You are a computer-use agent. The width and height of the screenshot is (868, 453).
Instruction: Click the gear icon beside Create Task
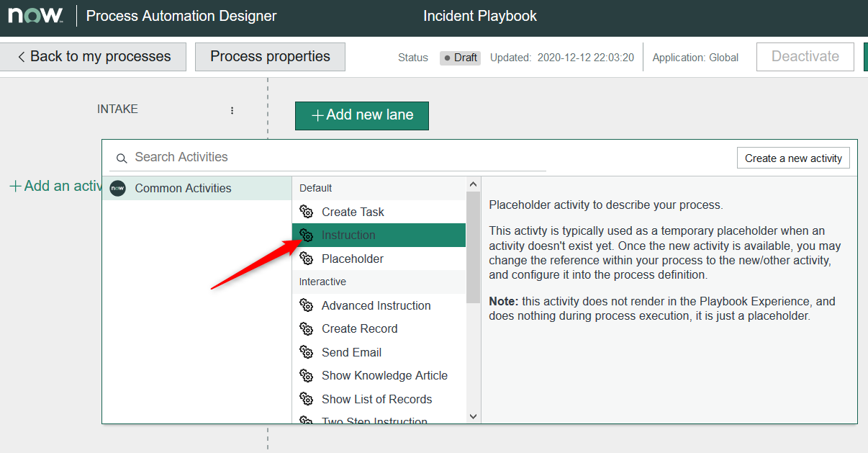(308, 211)
